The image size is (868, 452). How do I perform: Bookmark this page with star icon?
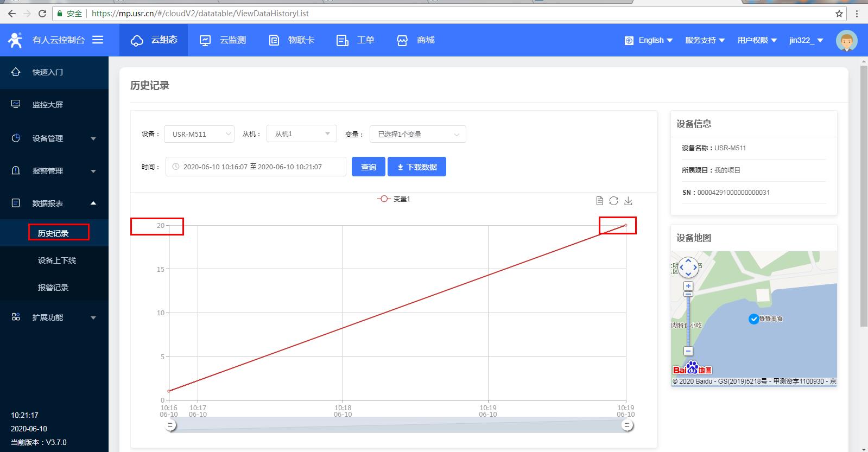[839, 14]
